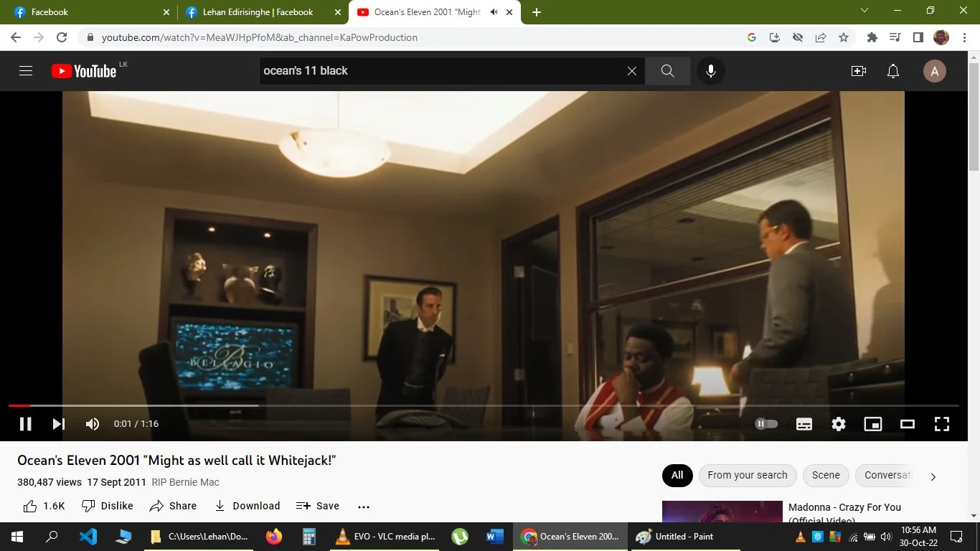This screenshot has width=980, height=551.
Task: Install the app via the address bar icon
Action: [775, 37]
